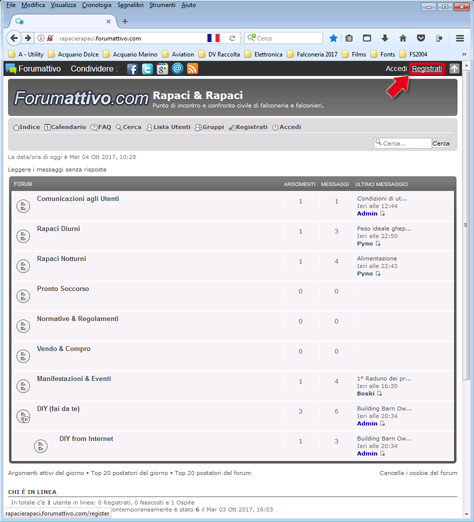Open the site information icon in address bar
The height and width of the screenshot is (522, 474).
(41, 38)
